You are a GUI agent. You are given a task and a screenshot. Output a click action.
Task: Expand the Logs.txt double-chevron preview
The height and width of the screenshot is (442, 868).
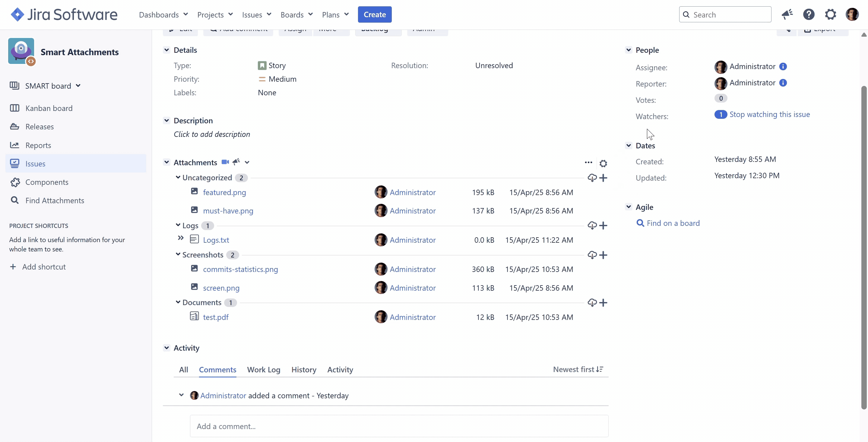point(181,238)
